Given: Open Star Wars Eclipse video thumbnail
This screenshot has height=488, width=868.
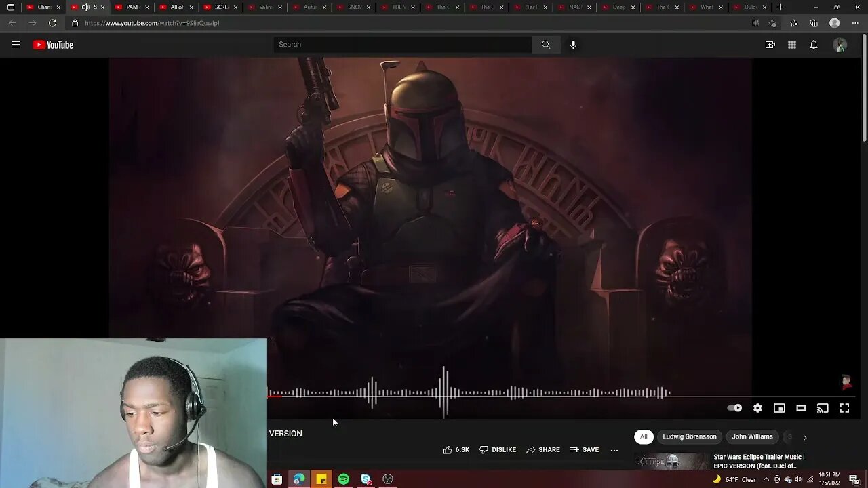Looking at the screenshot, I should tap(671, 462).
